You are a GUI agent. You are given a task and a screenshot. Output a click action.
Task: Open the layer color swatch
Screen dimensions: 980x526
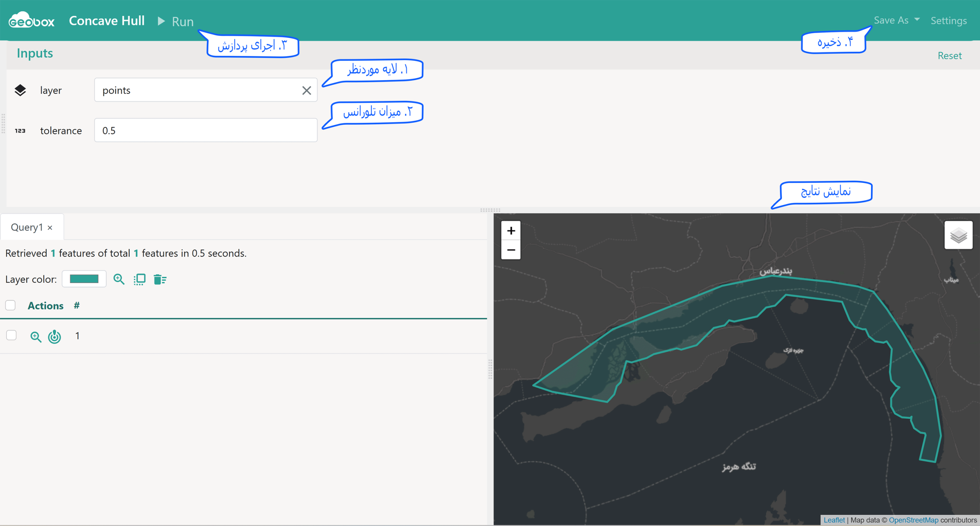pos(84,279)
